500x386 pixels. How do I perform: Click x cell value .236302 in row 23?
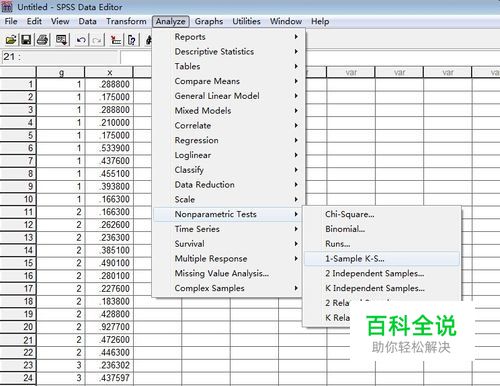pyautogui.click(x=109, y=365)
